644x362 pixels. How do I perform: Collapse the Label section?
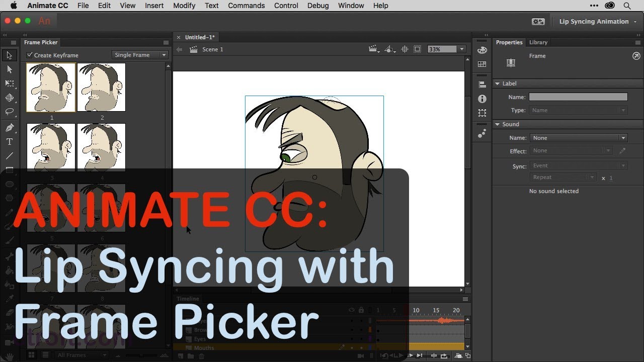click(498, 83)
